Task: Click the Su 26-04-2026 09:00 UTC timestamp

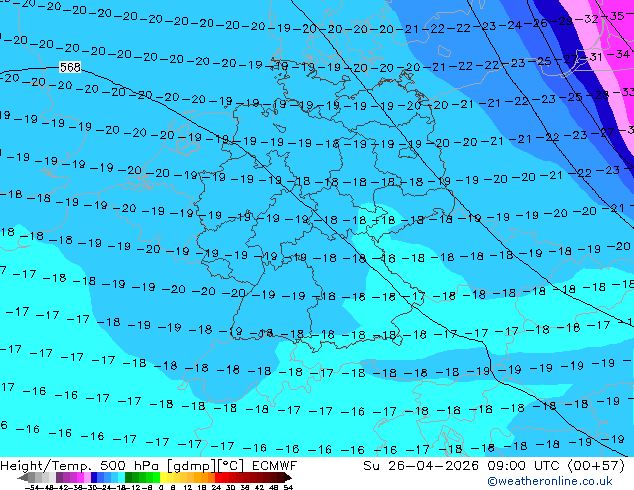Action: coord(463,466)
